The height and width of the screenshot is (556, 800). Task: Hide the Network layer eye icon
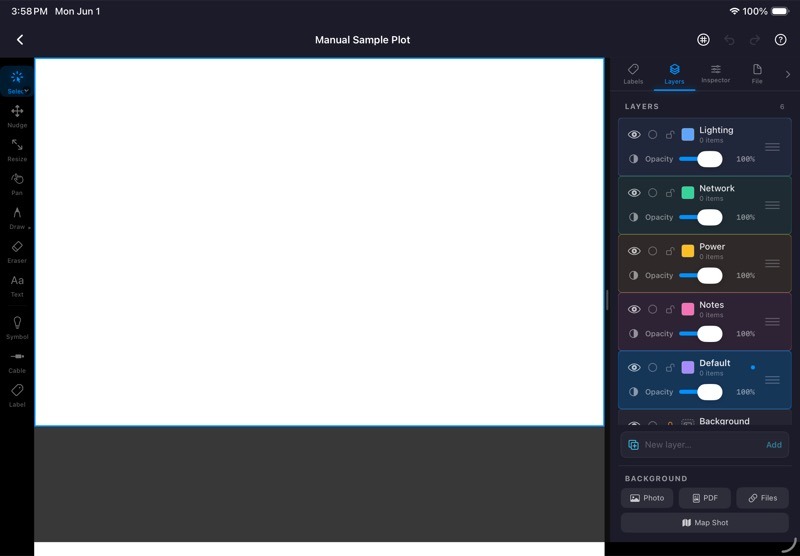[x=634, y=193]
